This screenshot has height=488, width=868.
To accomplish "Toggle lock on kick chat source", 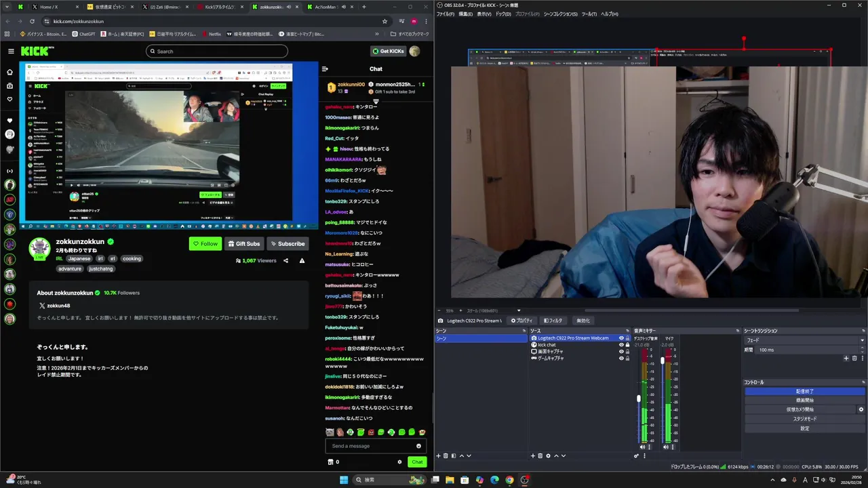I will click(627, 345).
